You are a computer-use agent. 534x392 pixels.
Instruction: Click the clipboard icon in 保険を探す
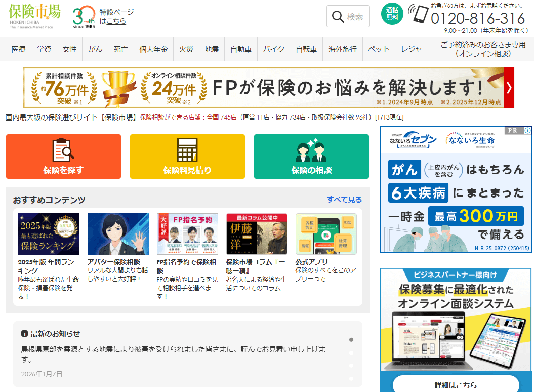pyautogui.click(x=63, y=149)
